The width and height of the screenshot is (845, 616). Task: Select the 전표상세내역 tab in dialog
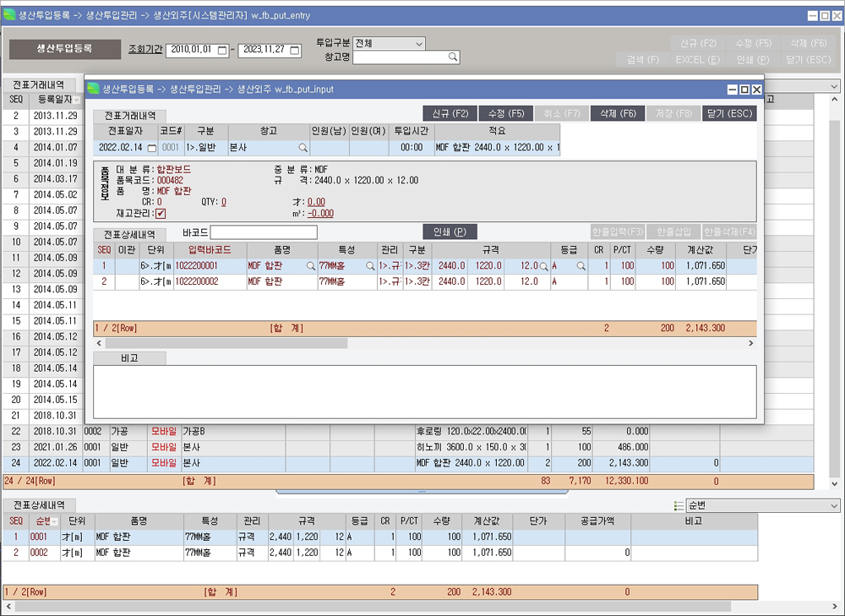(129, 234)
